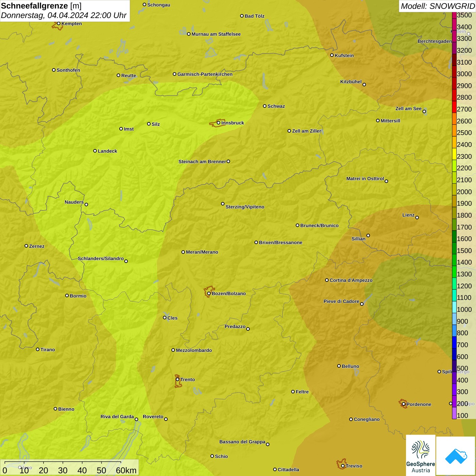
Task: Click the Feltre location dot
Action: pyautogui.click(x=293, y=392)
